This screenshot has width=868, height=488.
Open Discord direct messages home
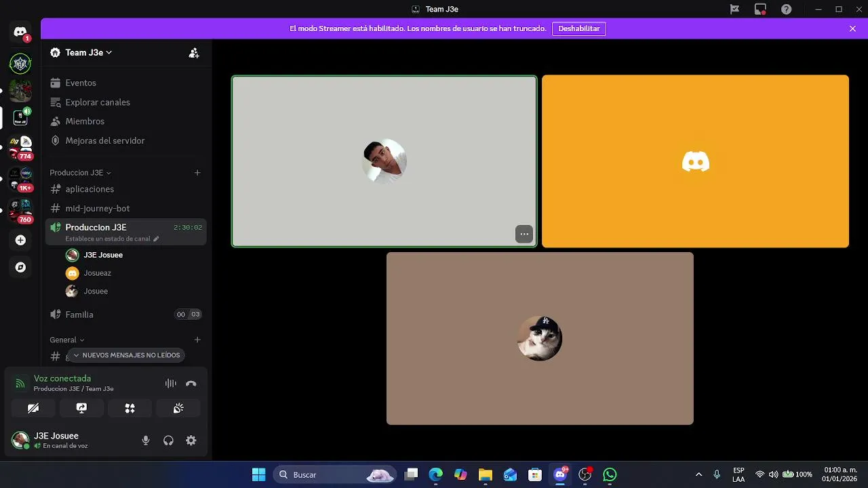point(20,32)
